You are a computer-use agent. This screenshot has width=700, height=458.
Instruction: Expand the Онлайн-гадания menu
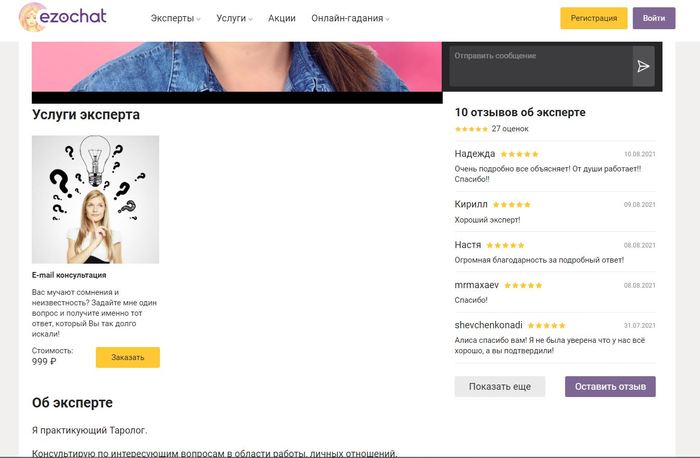(x=350, y=19)
